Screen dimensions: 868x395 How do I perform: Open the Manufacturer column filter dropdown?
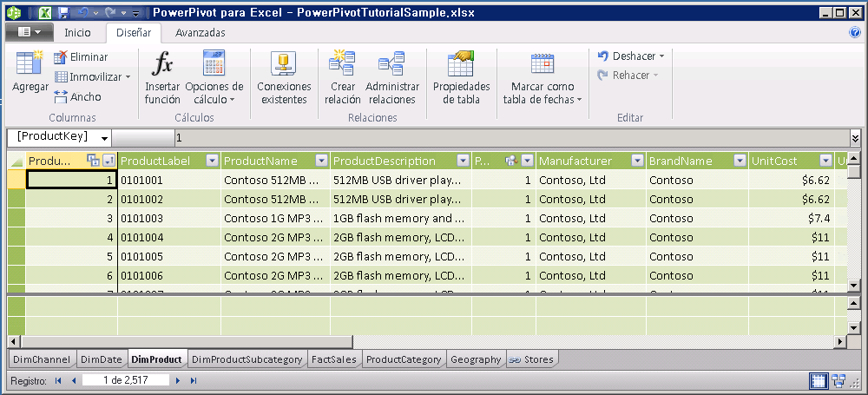click(x=637, y=161)
